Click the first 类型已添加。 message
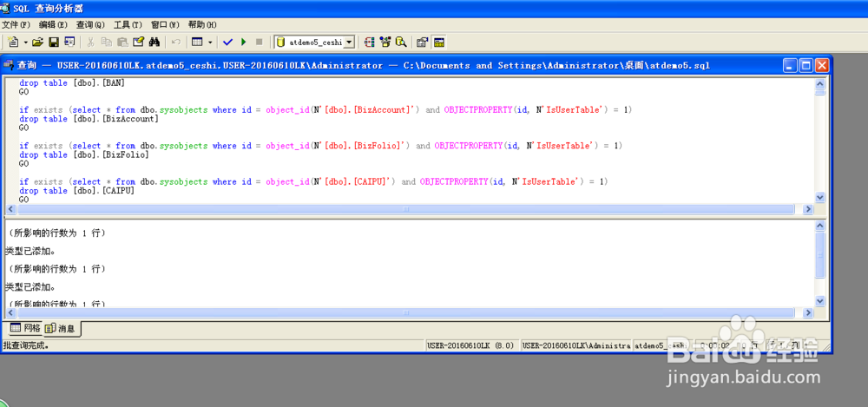Screen dimensions: 868x407 30,252
